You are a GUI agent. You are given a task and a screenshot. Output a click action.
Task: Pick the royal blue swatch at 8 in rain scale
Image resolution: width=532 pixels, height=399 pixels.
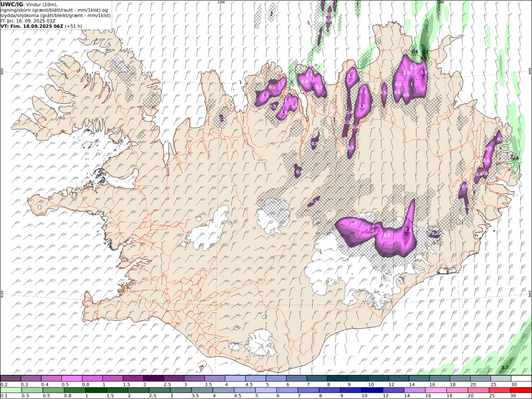pyautogui.click(x=330, y=390)
